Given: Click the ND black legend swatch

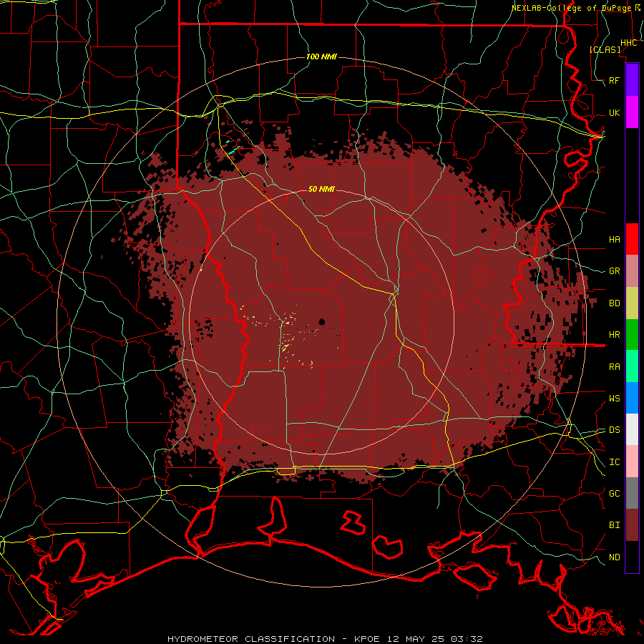Looking at the screenshot, I should (632, 557).
